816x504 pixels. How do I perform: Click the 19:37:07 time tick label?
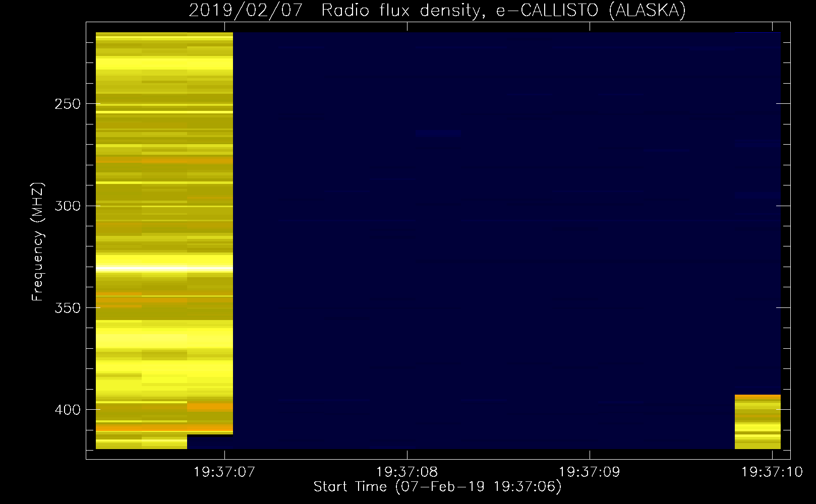(224, 472)
